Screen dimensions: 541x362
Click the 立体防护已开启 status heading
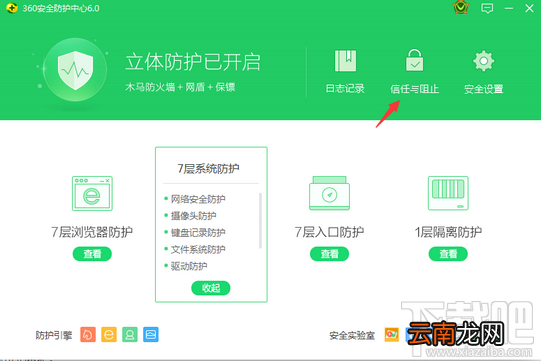click(193, 62)
